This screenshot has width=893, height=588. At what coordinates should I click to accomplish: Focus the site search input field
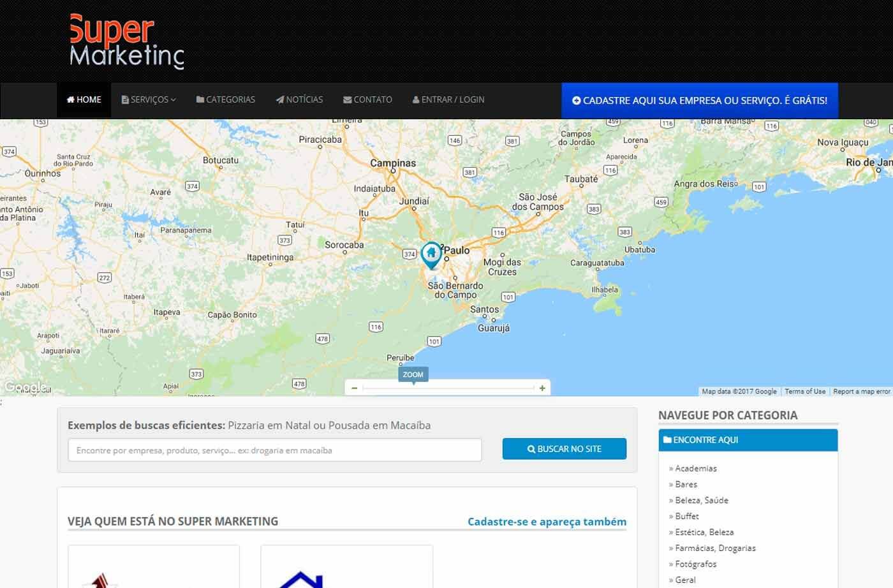coord(275,450)
